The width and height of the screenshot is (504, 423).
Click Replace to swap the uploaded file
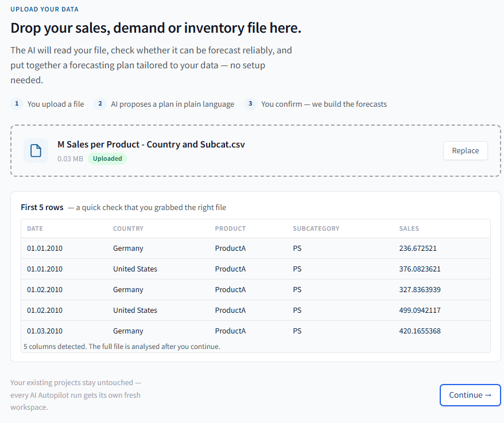coord(465,151)
